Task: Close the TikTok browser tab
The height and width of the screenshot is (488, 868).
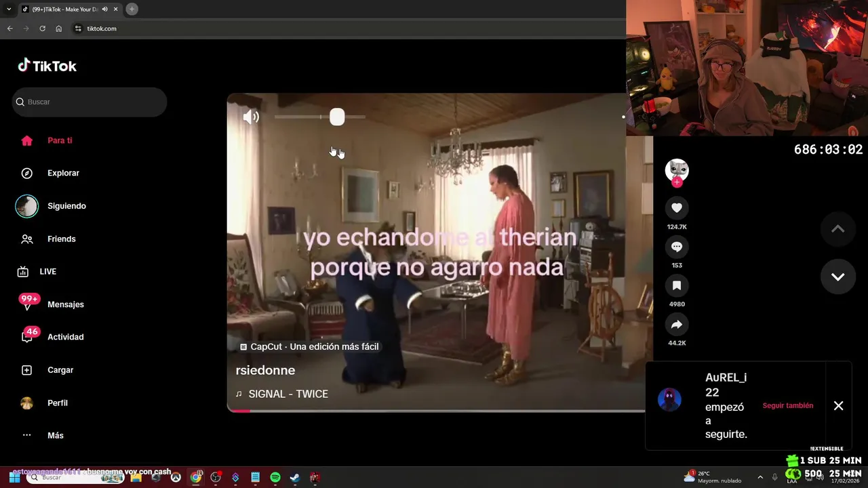Action: (116, 9)
